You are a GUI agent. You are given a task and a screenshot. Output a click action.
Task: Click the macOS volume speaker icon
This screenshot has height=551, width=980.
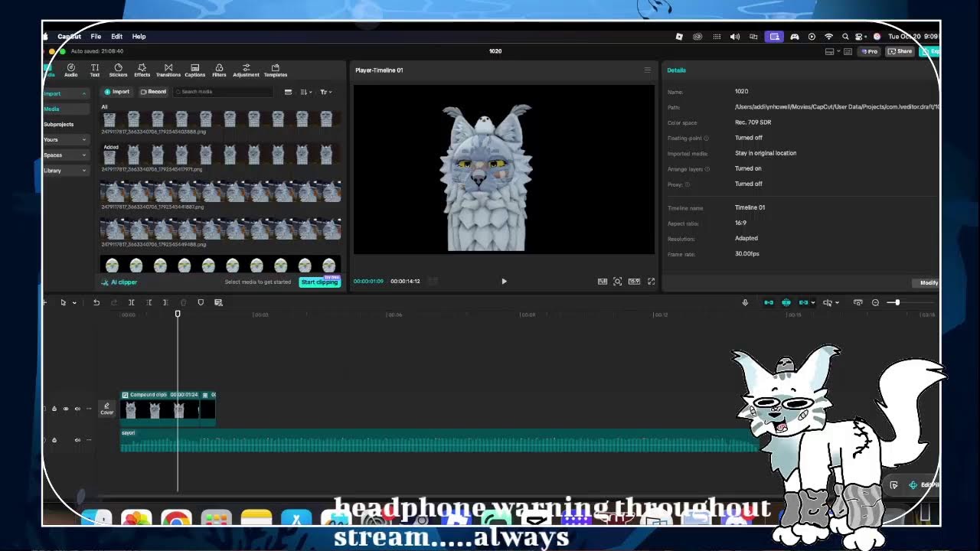point(735,36)
